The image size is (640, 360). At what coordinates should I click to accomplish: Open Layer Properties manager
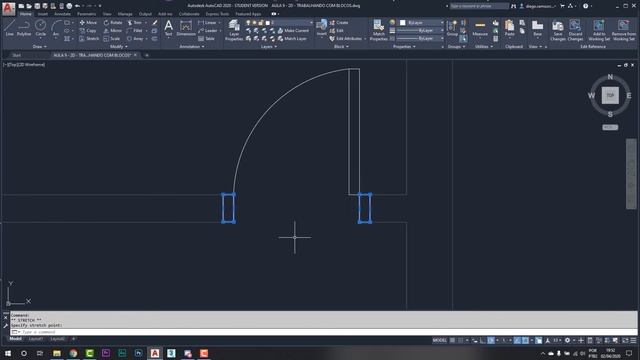click(x=234, y=30)
